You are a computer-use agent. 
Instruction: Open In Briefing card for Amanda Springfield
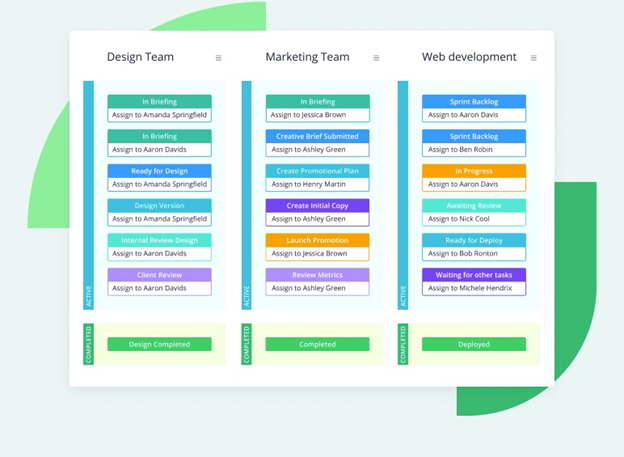click(x=160, y=108)
